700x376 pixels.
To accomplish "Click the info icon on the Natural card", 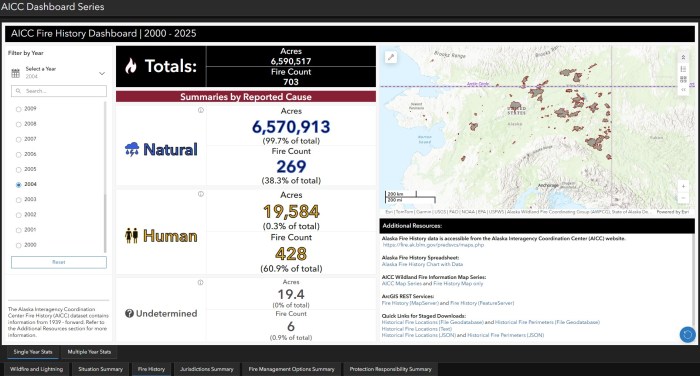I will [201, 110].
